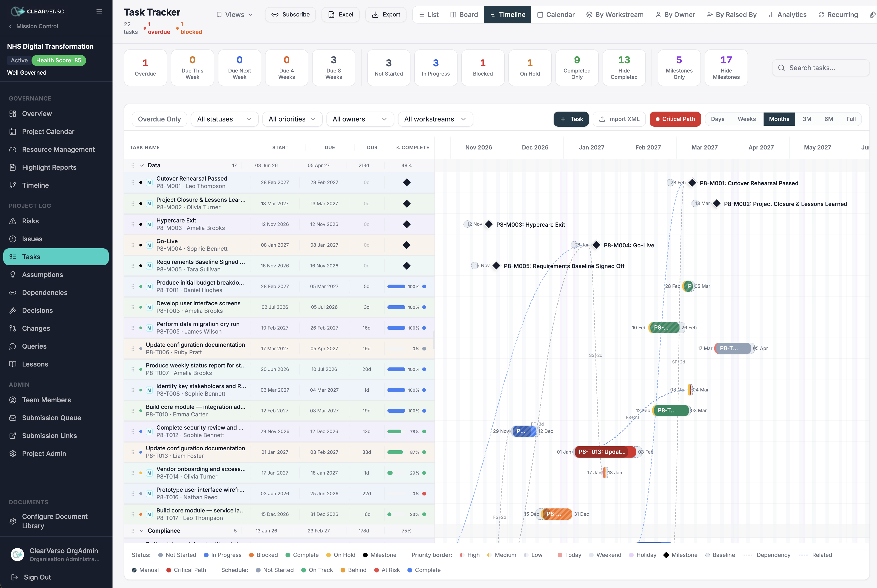
Task: Switch to the Board view tab
Action: [464, 15]
